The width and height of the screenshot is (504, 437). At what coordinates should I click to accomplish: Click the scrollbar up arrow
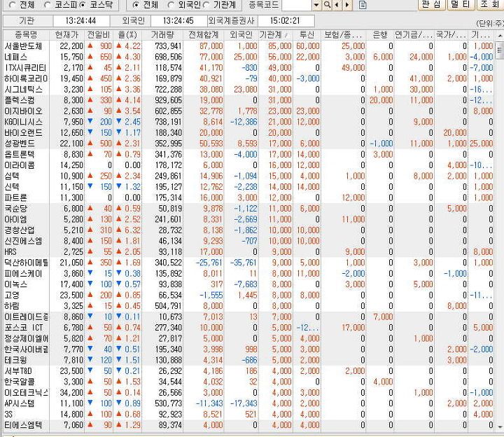click(x=500, y=35)
